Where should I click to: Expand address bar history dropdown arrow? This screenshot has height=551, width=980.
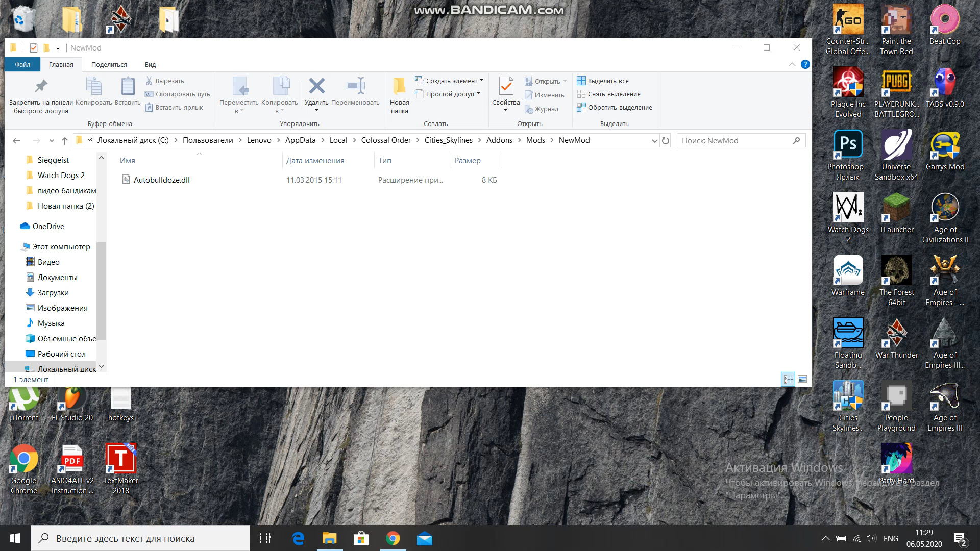click(x=654, y=141)
